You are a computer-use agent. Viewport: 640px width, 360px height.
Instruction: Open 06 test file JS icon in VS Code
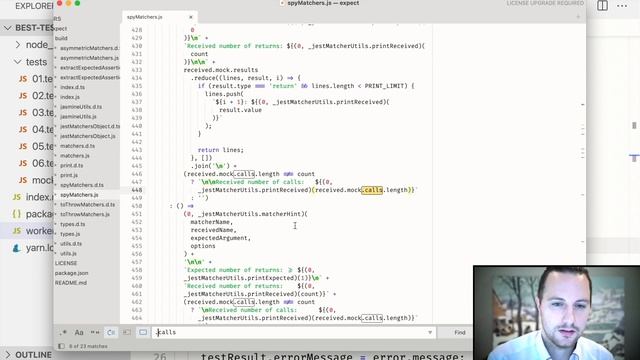click(23, 163)
